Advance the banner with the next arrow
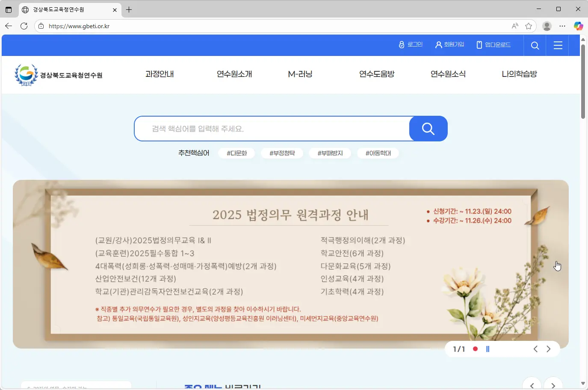 coord(549,349)
